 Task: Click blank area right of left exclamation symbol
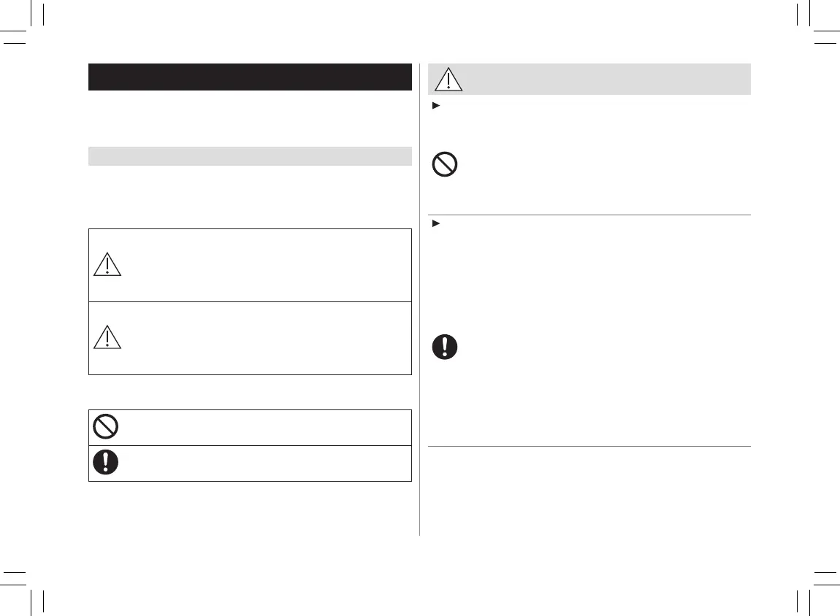point(263,463)
